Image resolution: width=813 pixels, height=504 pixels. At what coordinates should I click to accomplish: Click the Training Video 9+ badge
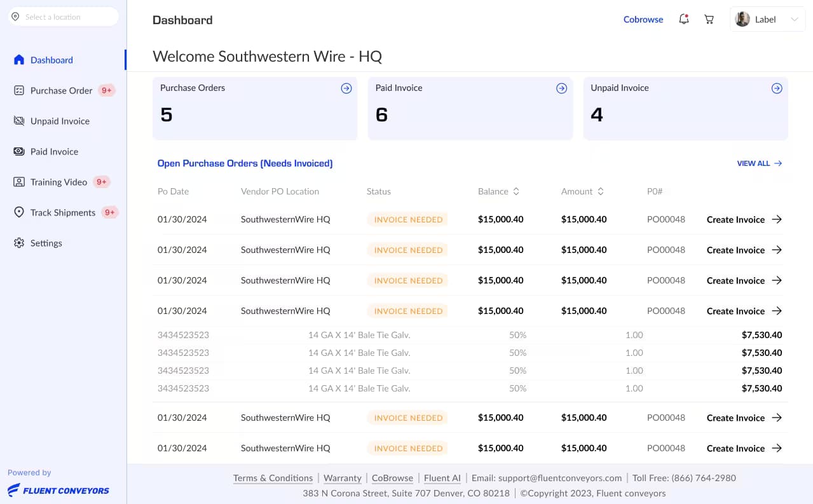(102, 182)
